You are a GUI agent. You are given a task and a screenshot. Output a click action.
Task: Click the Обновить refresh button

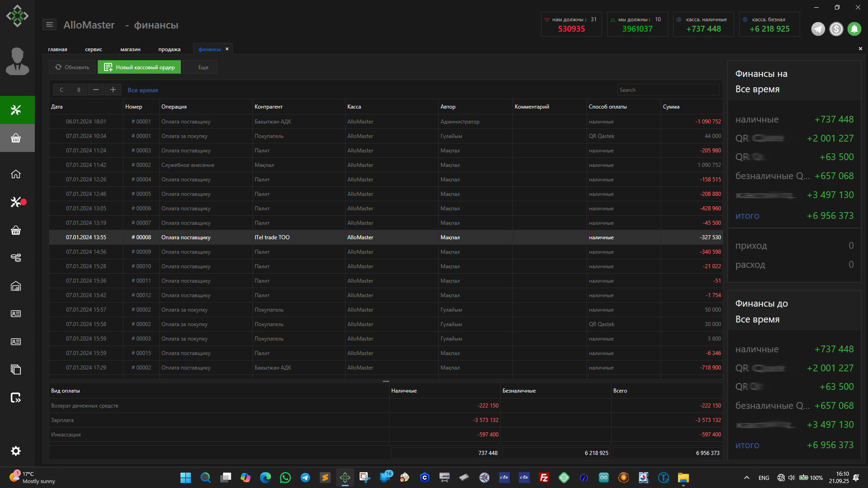click(72, 67)
